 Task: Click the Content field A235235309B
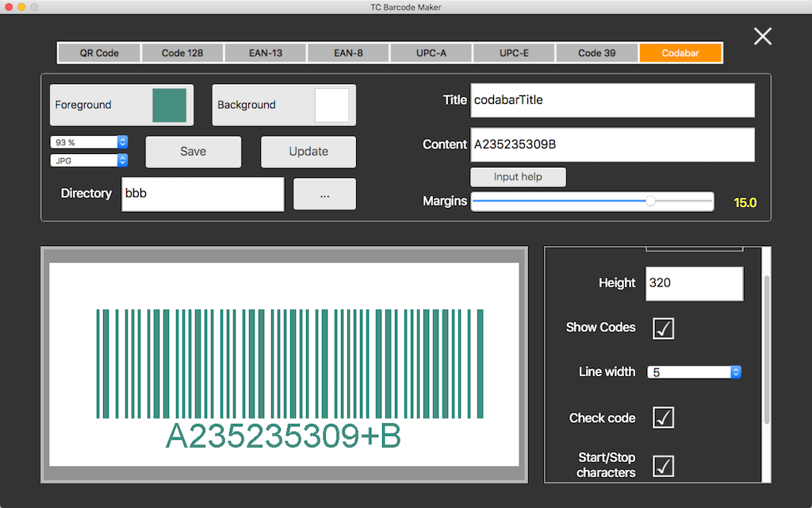[612, 144]
